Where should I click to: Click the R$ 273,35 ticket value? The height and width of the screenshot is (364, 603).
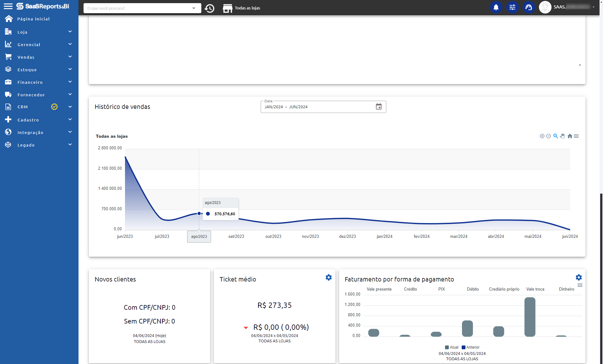coord(274,305)
